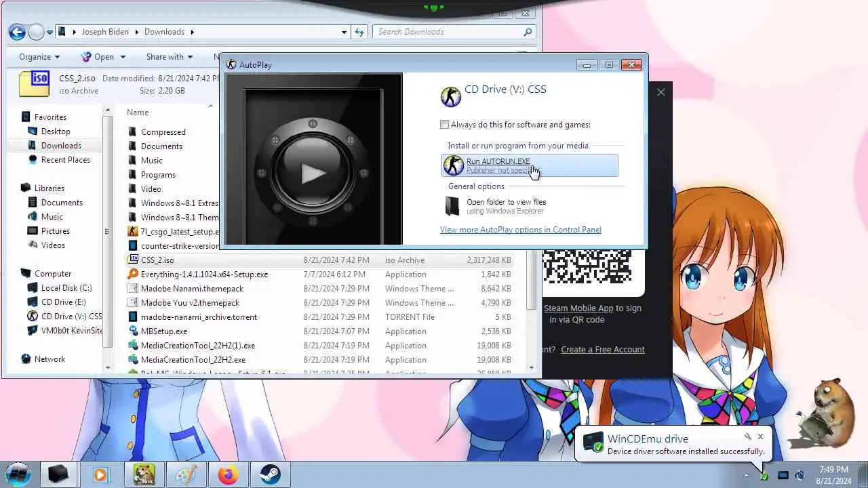Show hidden tray icons arrow
The height and width of the screenshot is (488, 868).
click(x=746, y=475)
